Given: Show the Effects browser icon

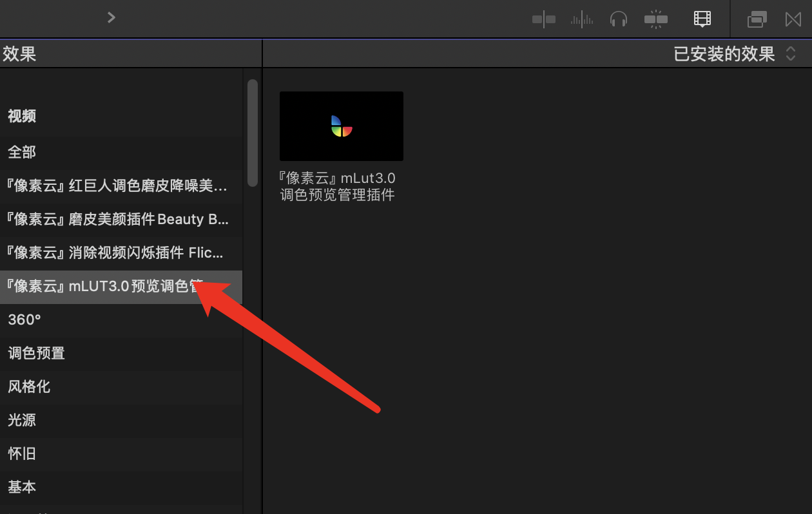Looking at the screenshot, I should point(757,19).
